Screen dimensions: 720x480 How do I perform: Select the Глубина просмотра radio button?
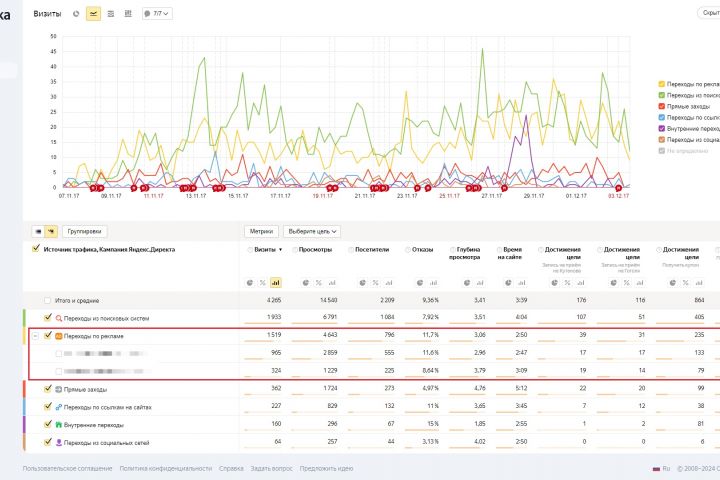click(x=453, y=250)
